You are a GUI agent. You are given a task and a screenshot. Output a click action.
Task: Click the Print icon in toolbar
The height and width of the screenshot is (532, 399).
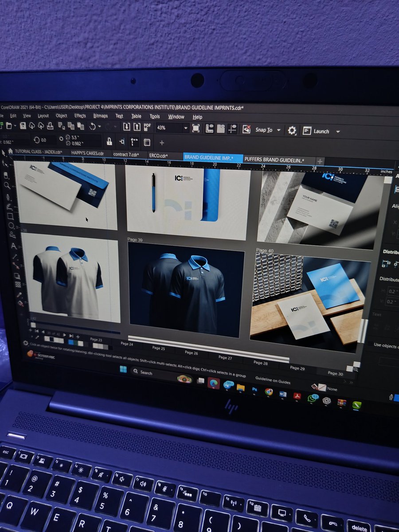[x=51, y=126]
